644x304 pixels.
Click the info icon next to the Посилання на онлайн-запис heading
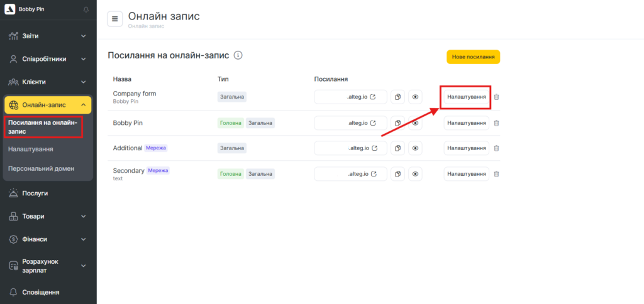238,55
